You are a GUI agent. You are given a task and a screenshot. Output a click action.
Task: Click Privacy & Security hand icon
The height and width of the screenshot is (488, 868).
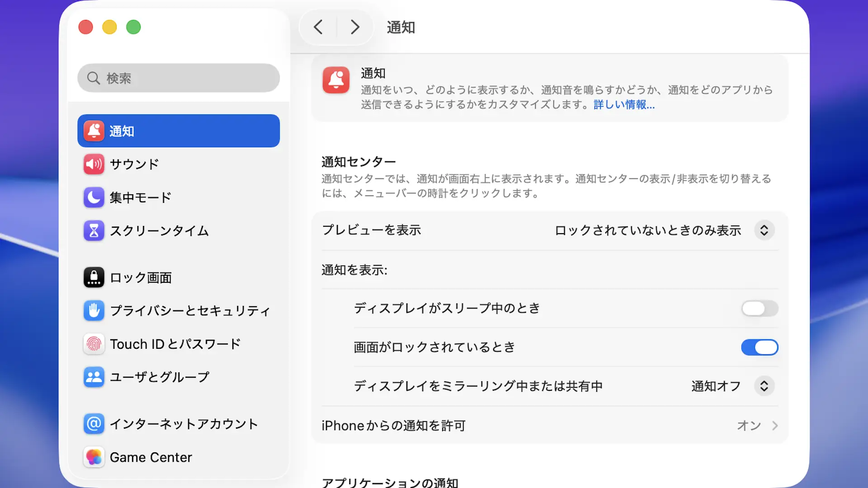point(94,311)
